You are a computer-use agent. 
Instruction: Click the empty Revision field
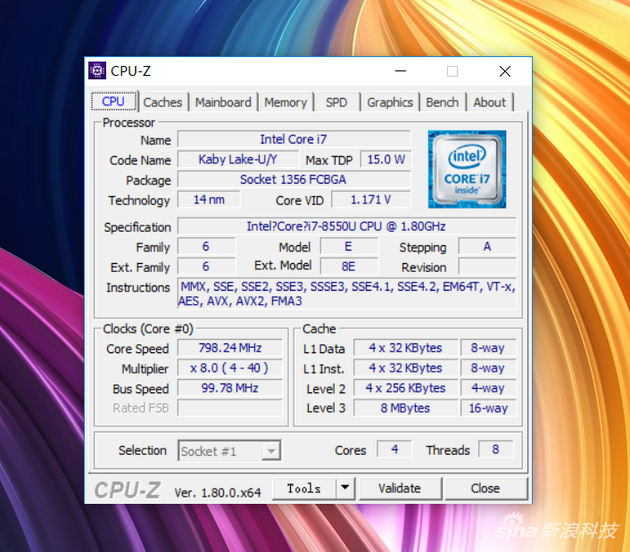pos(487,266)
